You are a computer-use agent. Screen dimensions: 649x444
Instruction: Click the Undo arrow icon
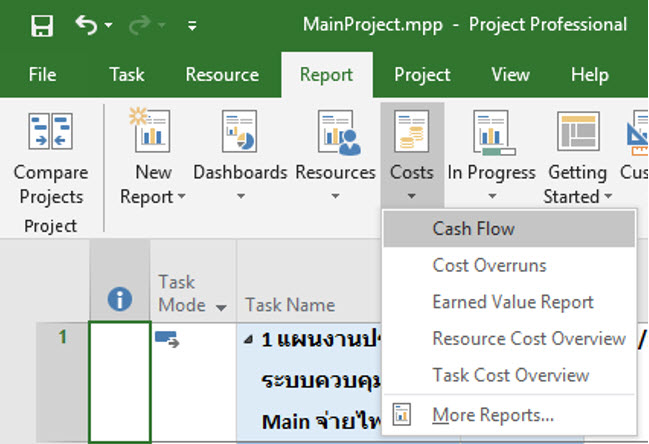point(87,25)
